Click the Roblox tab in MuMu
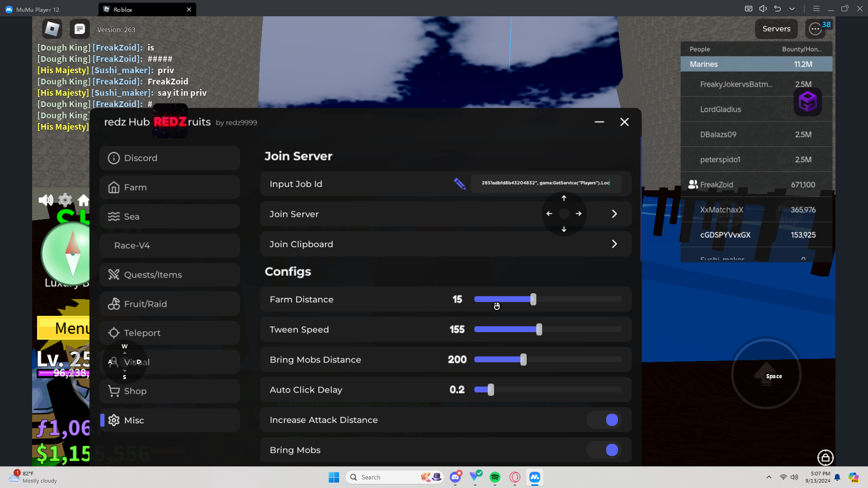This screenshot has width=868, height=488. pos(147,9)
